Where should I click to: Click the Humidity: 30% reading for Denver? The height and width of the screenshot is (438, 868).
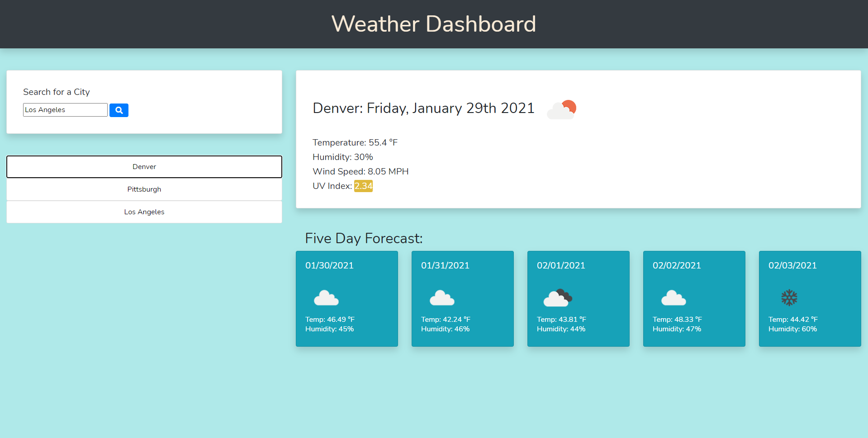point(342,157)
